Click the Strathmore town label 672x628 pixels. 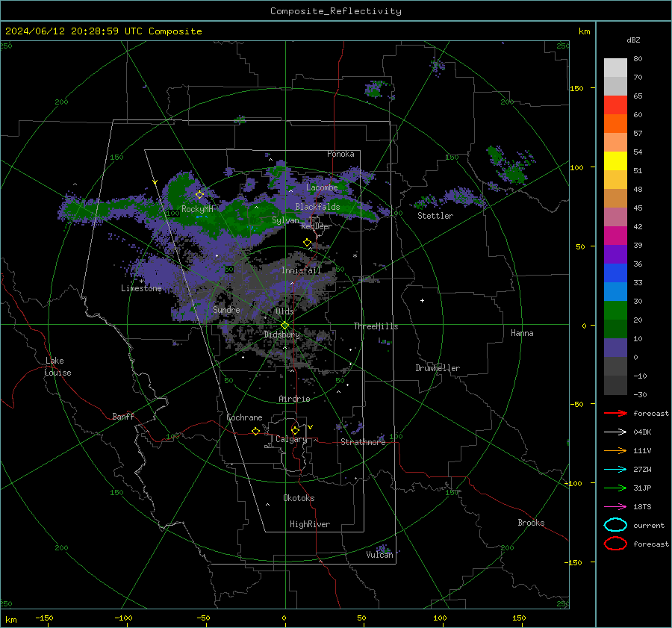[363, 442]
